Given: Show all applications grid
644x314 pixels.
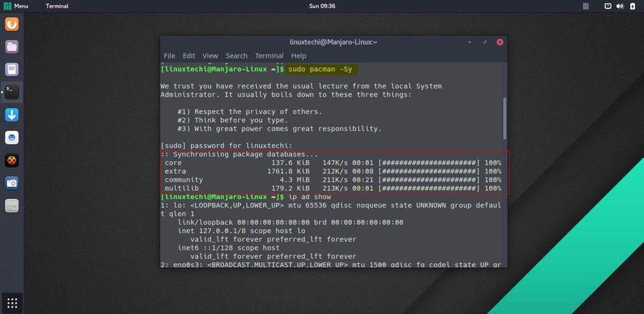Looking at the screenshot, I should click(x=13, y=303).
